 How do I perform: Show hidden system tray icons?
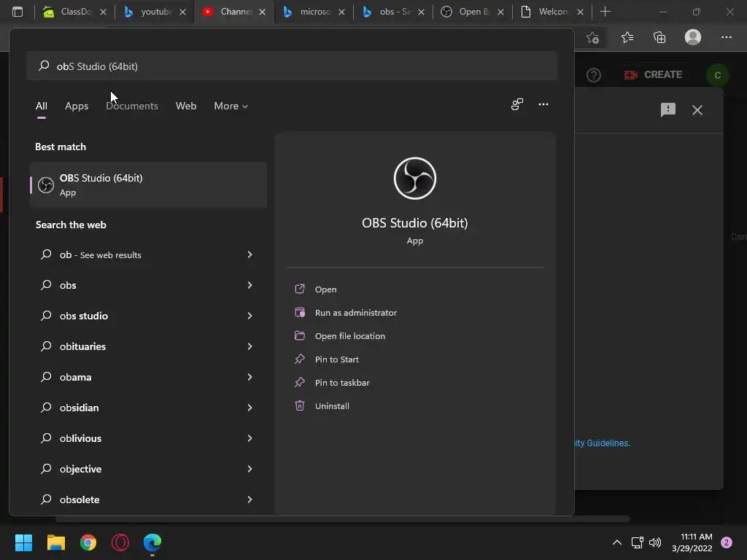(x=617, y=542)
